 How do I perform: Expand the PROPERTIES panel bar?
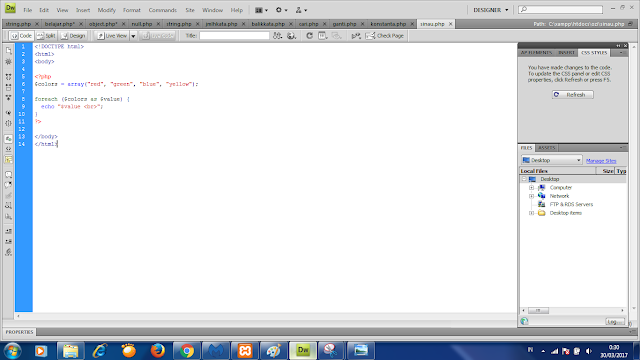coord(19,332)
